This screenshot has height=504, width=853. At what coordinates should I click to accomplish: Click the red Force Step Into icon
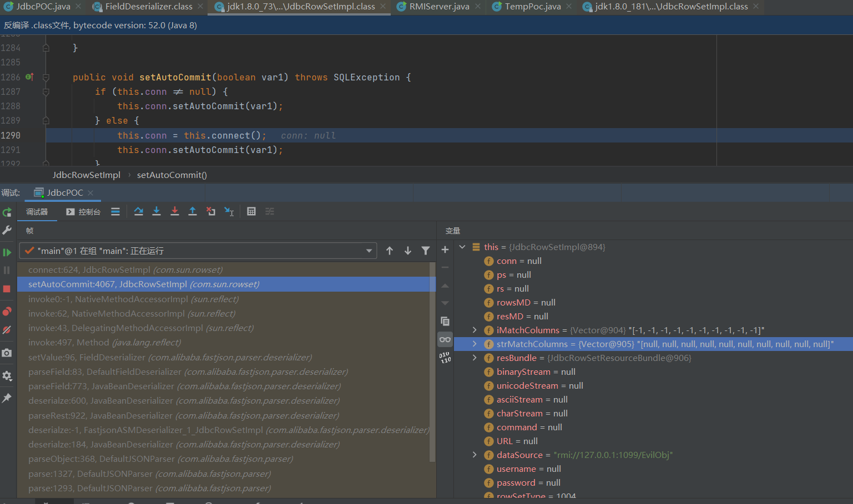(174, 211)
